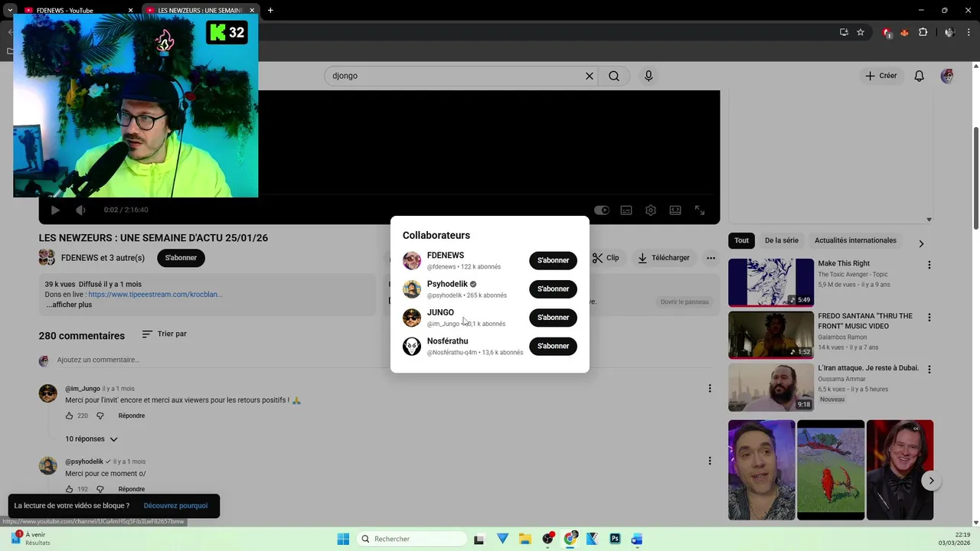Open Nosférathu avatar in the Collaborateurs list
Screen dimensions: 980x551
coord(412,347)
